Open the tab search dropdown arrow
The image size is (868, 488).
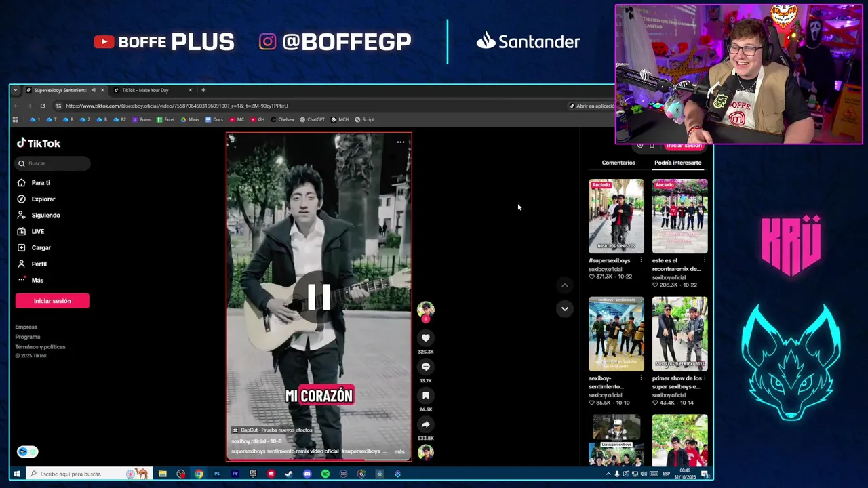16,90
